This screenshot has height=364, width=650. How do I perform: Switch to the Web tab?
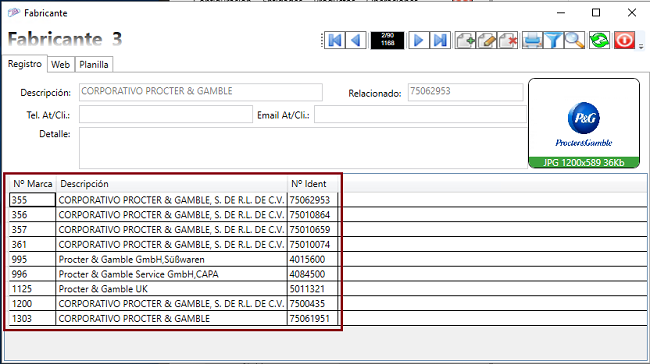(x=61, y=65)
